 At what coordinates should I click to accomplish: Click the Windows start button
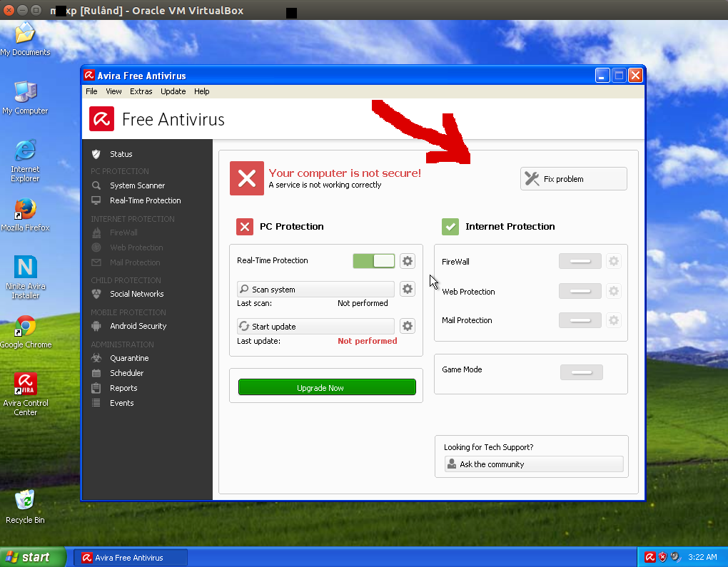click(x=33, y=557)
